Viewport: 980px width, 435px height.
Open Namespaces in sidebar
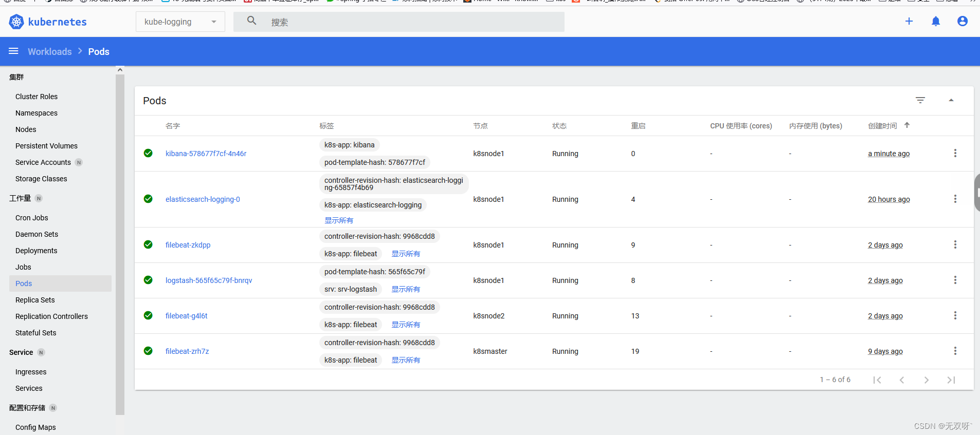pos(37,113)
